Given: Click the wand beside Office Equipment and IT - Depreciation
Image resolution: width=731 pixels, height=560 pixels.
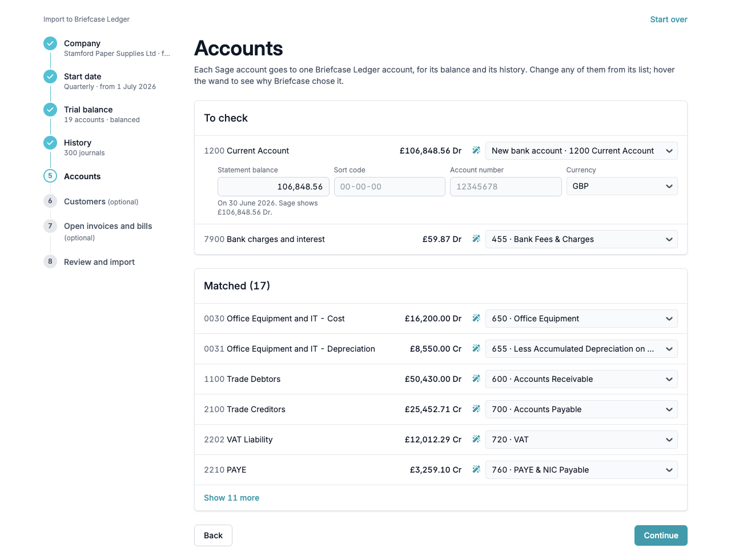Looking at the screenshot, I should tap(476, 349).
